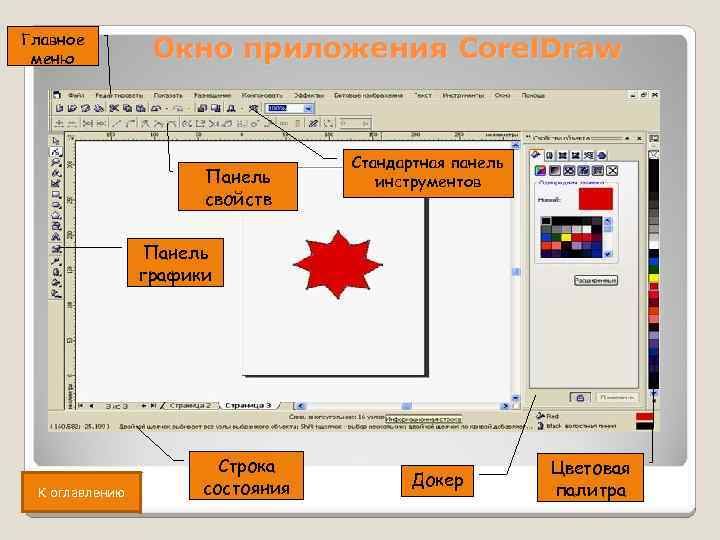Open the Outline tool flyout
This screenshot has height=540, width=720.
pyautogui.click(x=56, y=271)
